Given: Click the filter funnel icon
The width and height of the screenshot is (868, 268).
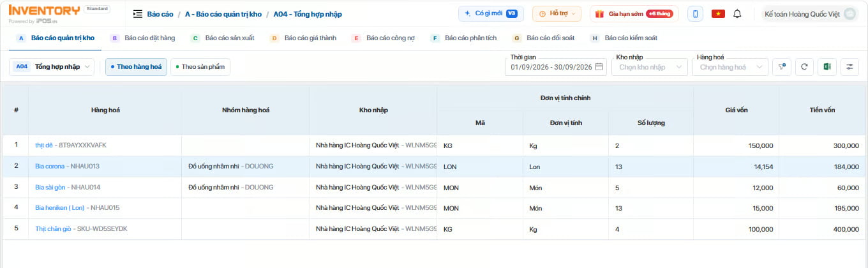Looking at the screenshot, I should [782, 66].
